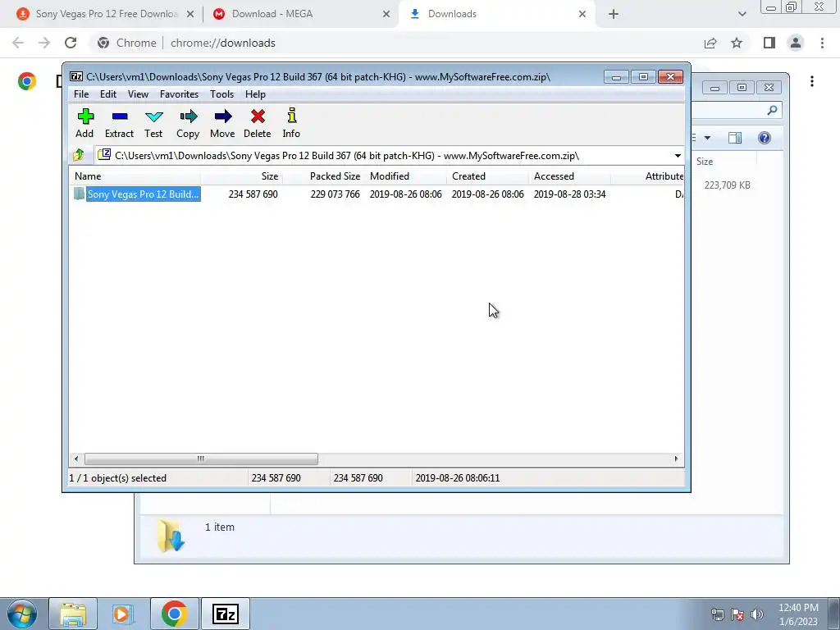Image resolution: width=840 pixels, height=630 pixels.
Task: Click the Add toolbar icon in 7-Zip
Action: (x=84, y=123)
